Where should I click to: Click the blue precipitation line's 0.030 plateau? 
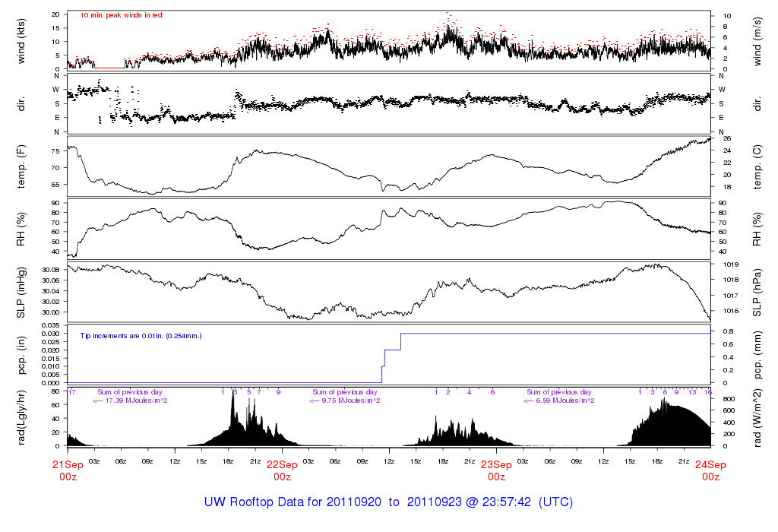pyautogui.click(x=555, y=334)
